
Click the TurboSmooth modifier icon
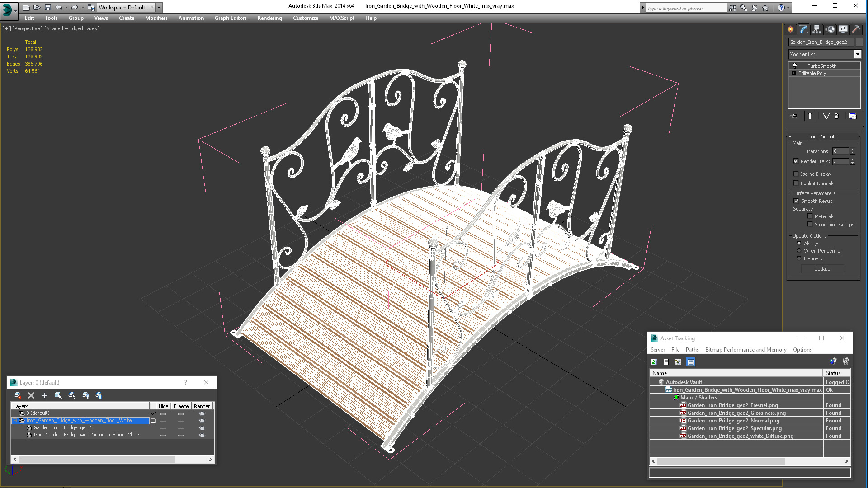point(795,66)
